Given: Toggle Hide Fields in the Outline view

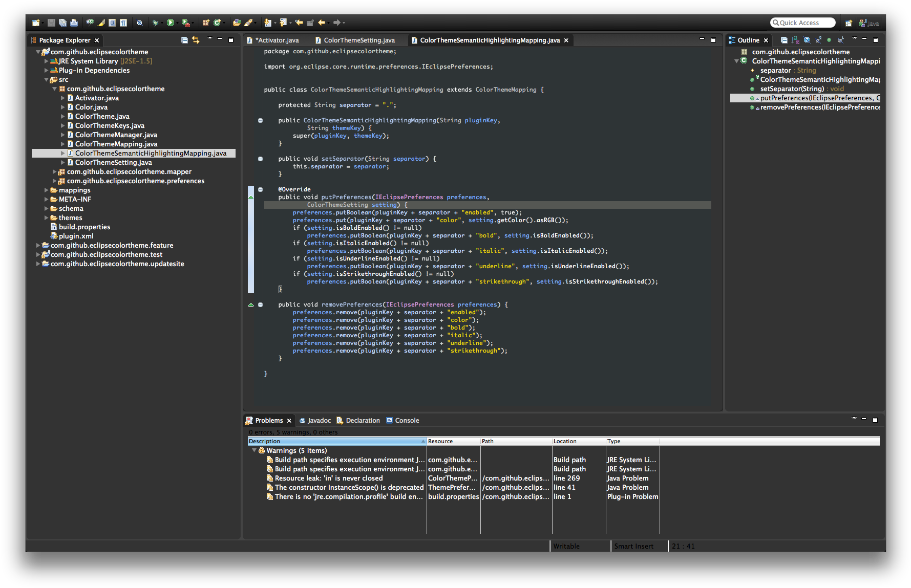Looking at the screenshot, I should click(x=807, y=40).
